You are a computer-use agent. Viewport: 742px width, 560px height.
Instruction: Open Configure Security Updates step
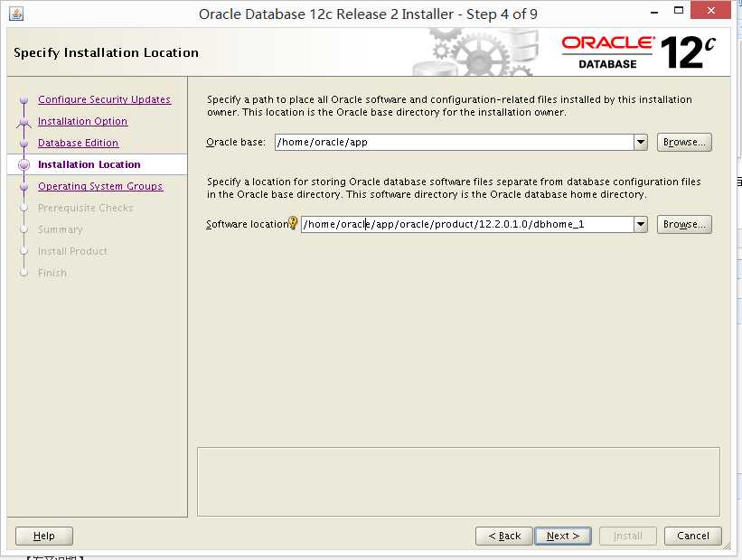pos(104,99)
